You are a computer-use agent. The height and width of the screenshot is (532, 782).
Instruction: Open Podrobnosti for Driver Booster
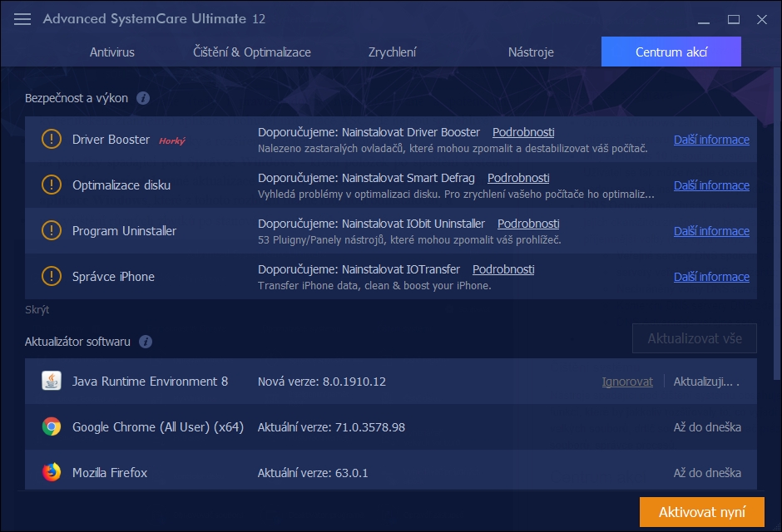pyautogui.click(x=523, y=131)
